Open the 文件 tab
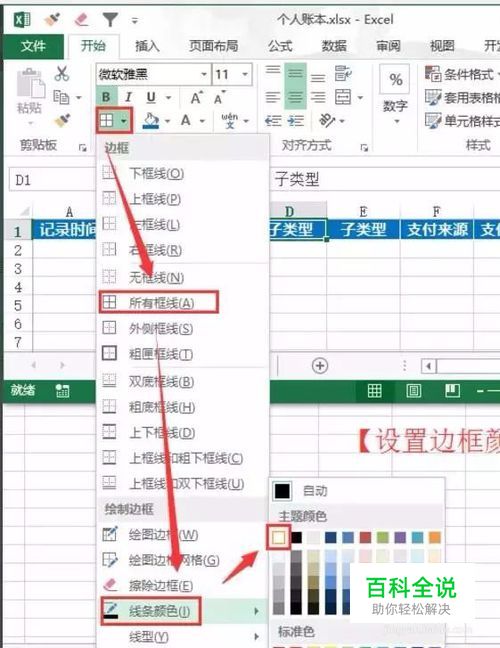The height and width of the screenshot is (648, 500). tap(33, 46)
